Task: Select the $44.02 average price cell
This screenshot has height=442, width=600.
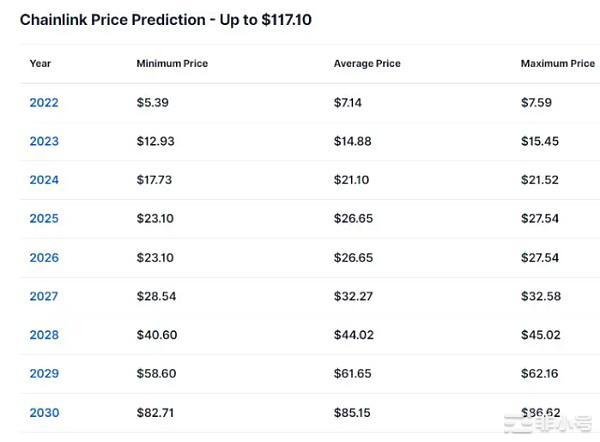Action: point(353,335)
